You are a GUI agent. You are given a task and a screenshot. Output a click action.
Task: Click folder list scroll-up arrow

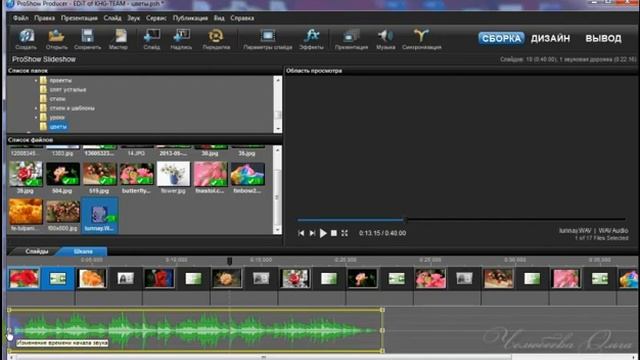pos(278,80)
